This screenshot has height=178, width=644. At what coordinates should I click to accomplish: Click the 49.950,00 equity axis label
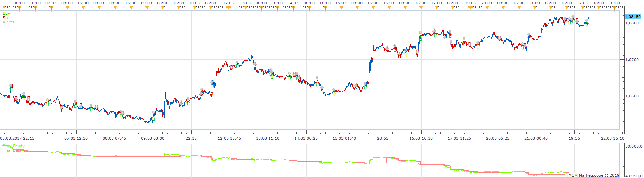tap(635, 176)
